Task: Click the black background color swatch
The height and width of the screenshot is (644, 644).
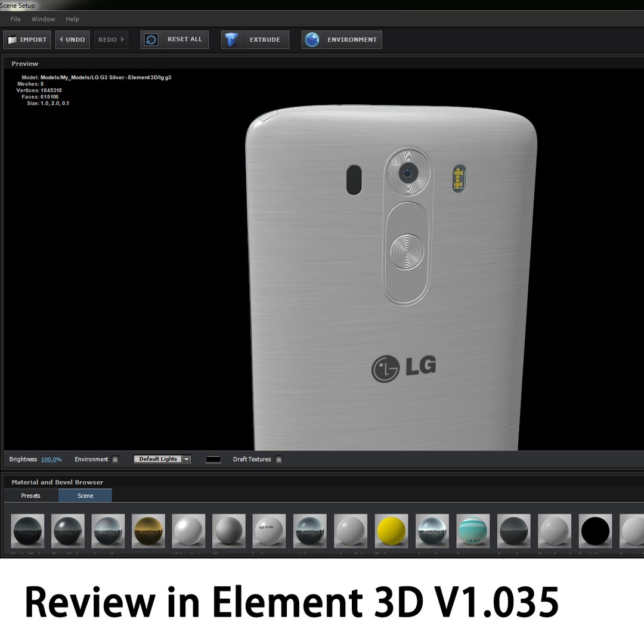Action: tap(213, 459)
